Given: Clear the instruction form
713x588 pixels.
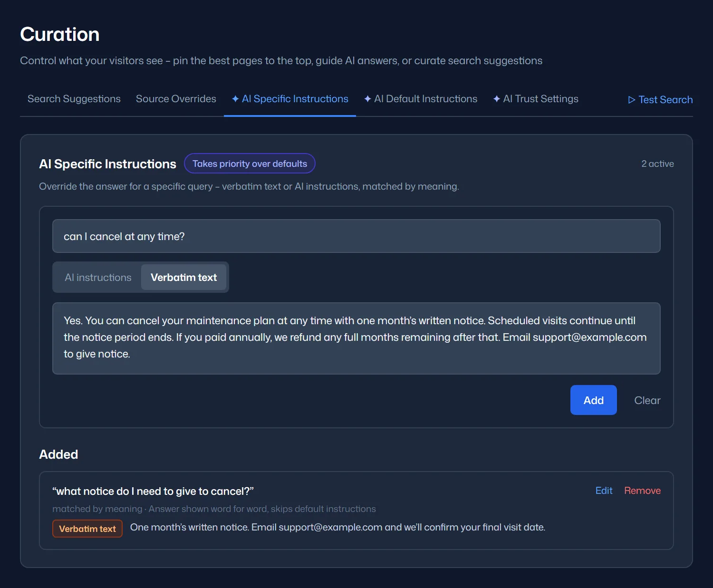Looking at the screenshot, I should (647, 400).
